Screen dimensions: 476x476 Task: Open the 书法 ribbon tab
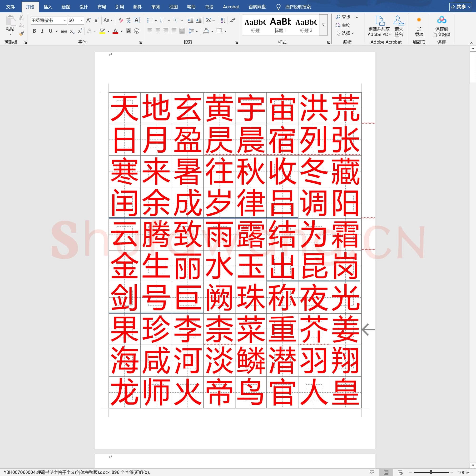click(209, 7)
